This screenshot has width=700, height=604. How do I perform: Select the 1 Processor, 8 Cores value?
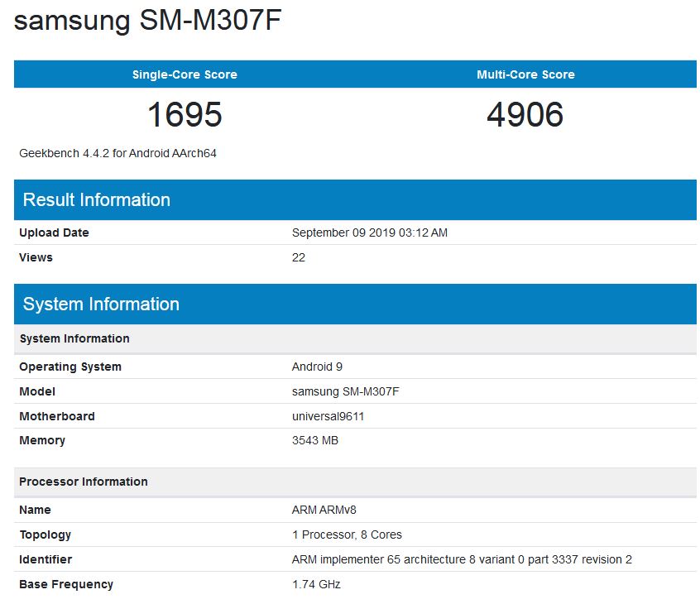tap(347, 534)
